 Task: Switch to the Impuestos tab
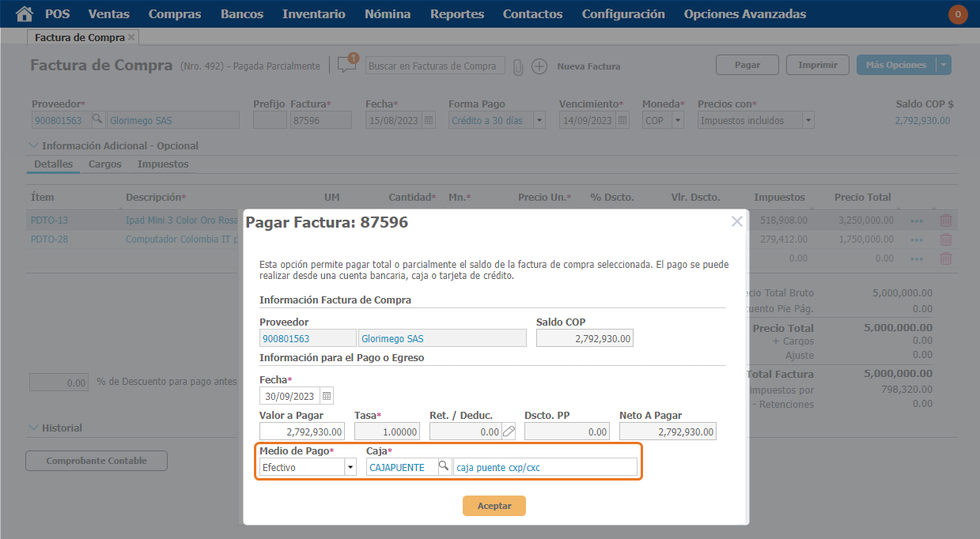point(163,164)
